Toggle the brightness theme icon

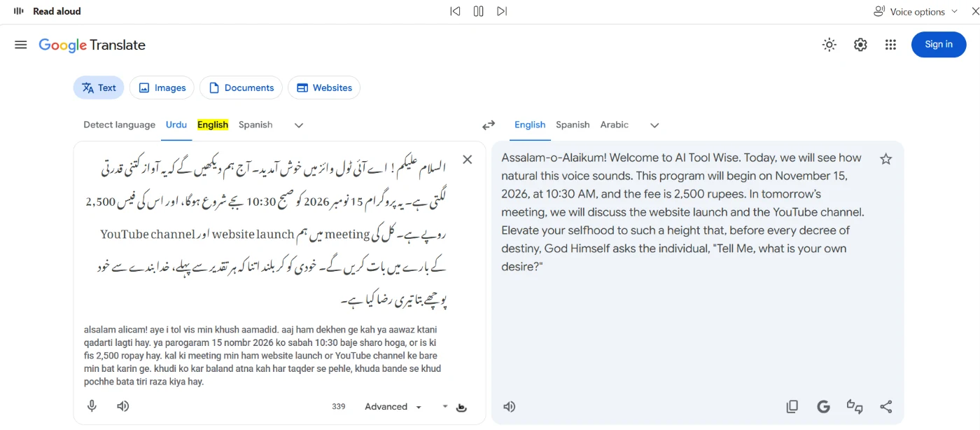coord(829,45)
